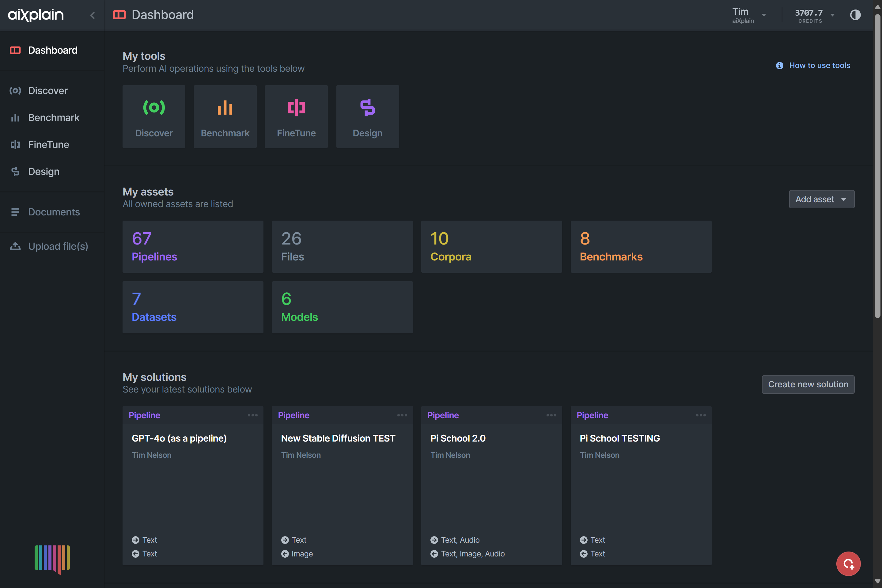Open options menu on Pi School 2.0 card
The image size is (882, 588).
(x=551, y=415)
